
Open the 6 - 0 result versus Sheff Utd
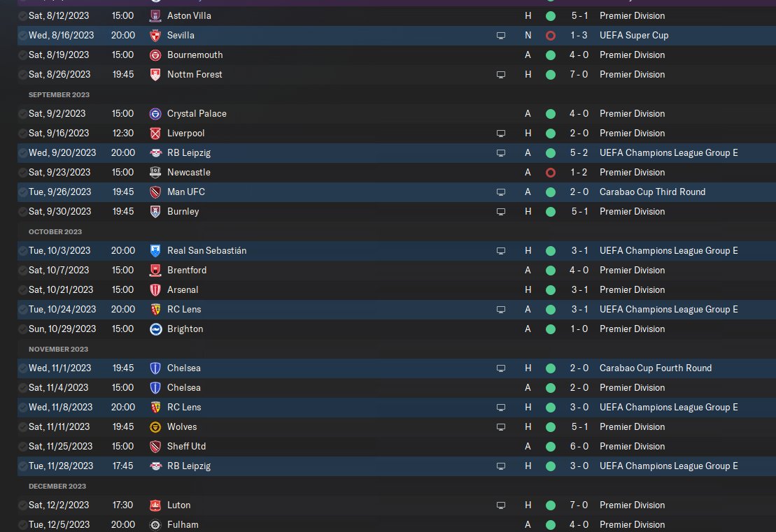[578, 446]
